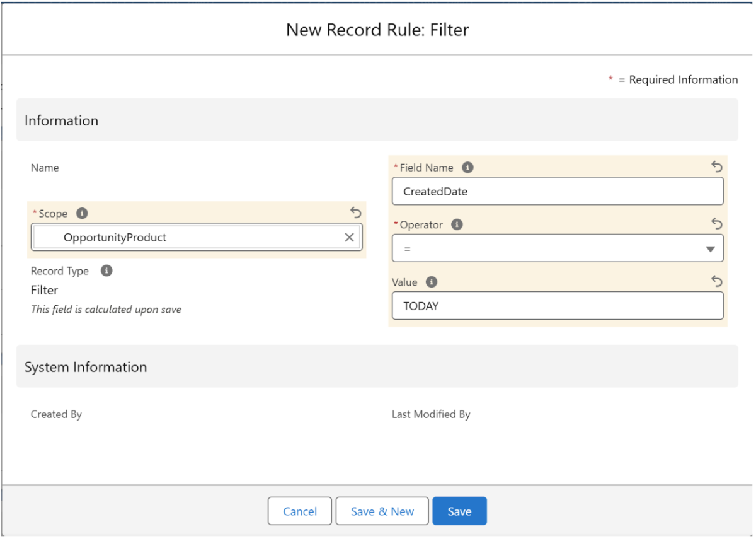Show the Record Type help info icon
Image resolution: width=756 pixels, height=541 pixels.
[x=107, y=271]
